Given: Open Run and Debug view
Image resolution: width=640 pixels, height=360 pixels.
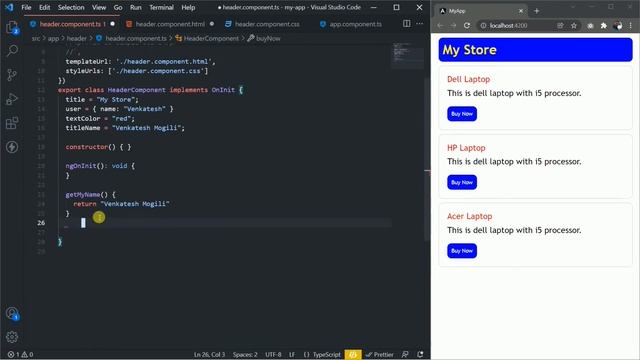Looking at the screenshot, I should tap(12, 99).
